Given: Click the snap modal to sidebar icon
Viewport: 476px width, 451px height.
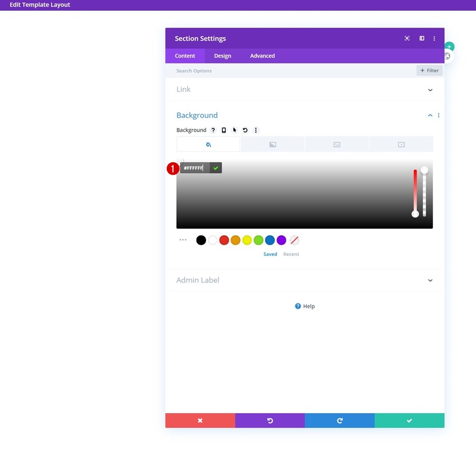Looking at the screenshot, I should pyautogui.click(x=422, y=38).
